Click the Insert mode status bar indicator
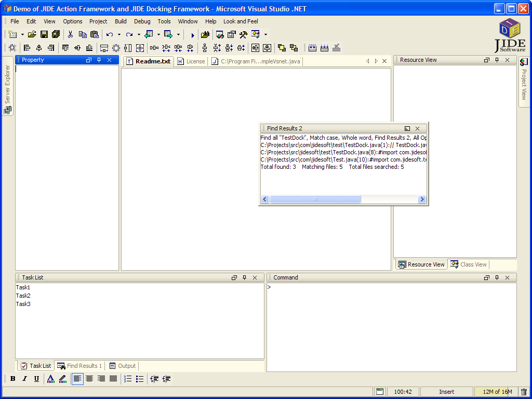This screenshot has width=532, height=399. point(446,392)
